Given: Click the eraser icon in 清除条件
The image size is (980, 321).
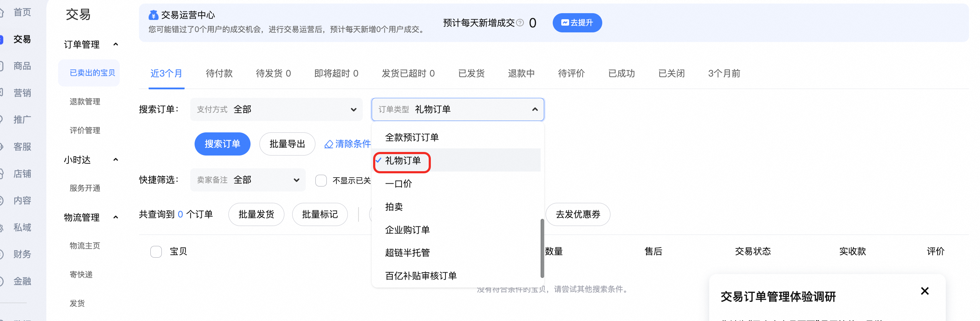Looking at the screenshot, I should coord(329,144).
